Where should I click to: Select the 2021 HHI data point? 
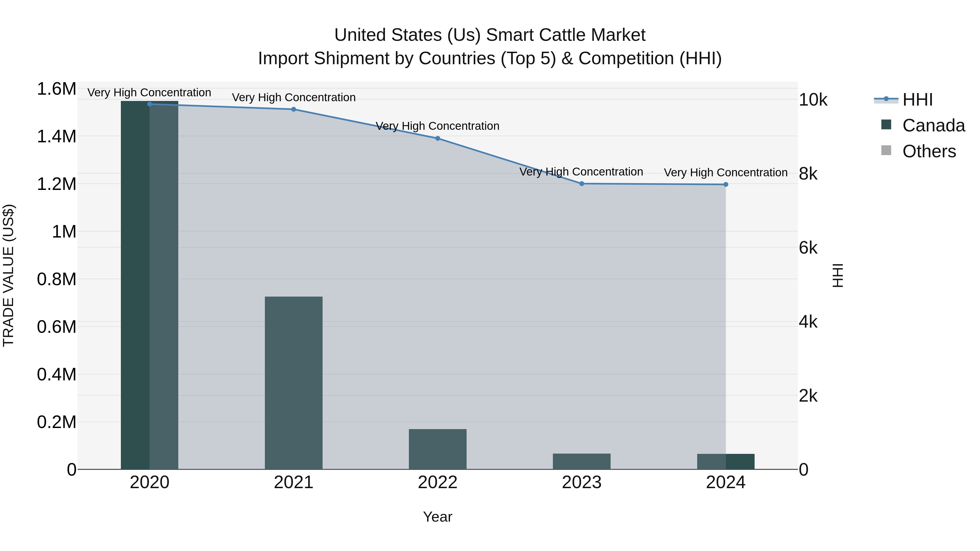[294, 109]
